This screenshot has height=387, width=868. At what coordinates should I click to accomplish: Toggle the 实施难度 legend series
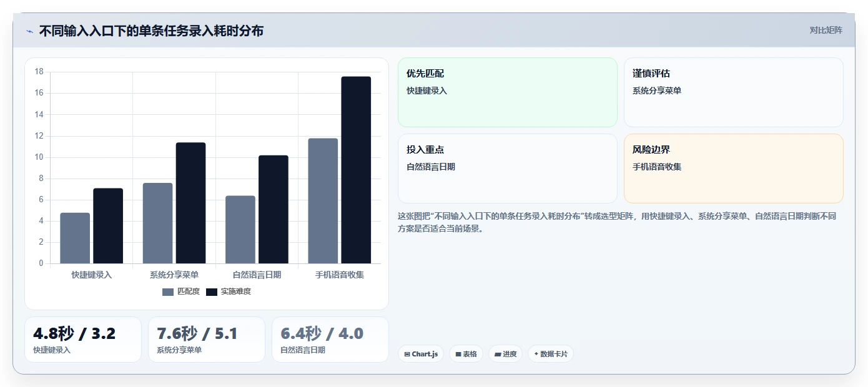click(229, 291)
